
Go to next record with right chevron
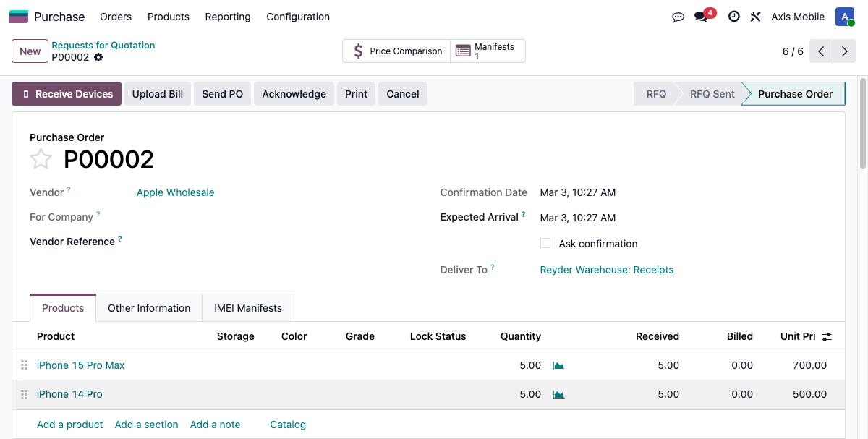tap(843, 51)
